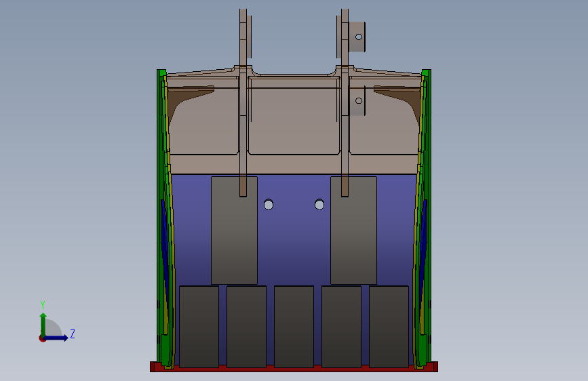Image resolution: width=588 pixels, height=381 pixels.
Task: Click the green Y axis of the triad
Action: point(43,324)
